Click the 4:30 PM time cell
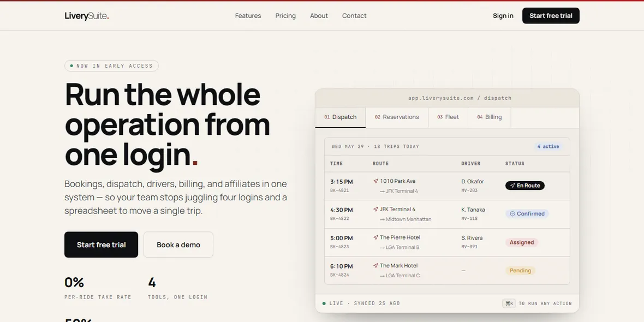Viewport: 644px width, 322px height. (x=341, y=210)
